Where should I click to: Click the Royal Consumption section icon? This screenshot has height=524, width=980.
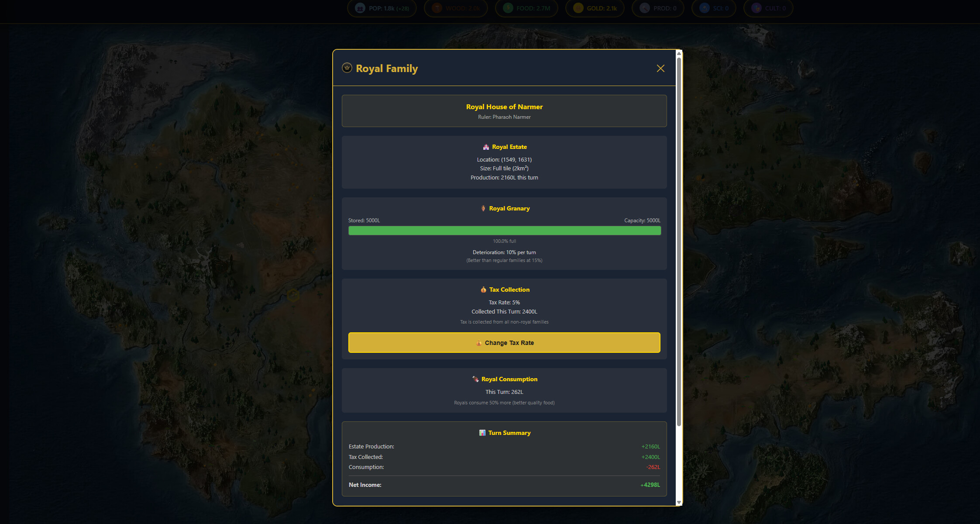pos(475,379)
